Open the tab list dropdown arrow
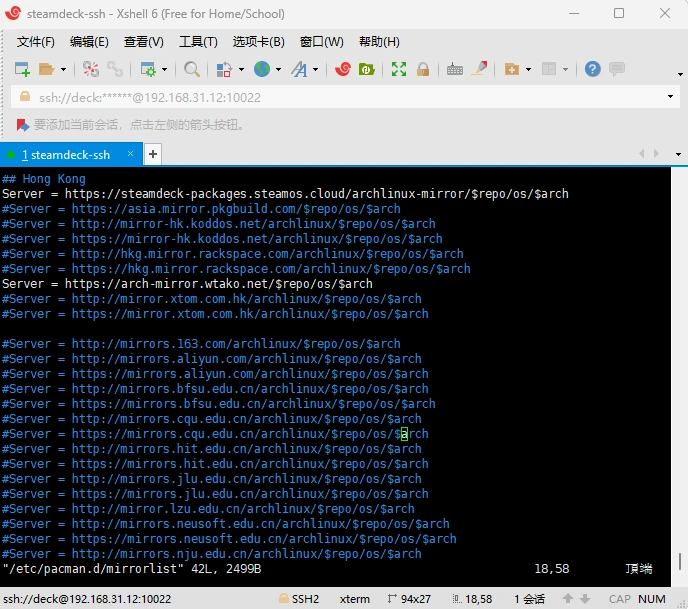Viewport: 688px width, 609px height. pyautogui.click(x=678, y=154)
